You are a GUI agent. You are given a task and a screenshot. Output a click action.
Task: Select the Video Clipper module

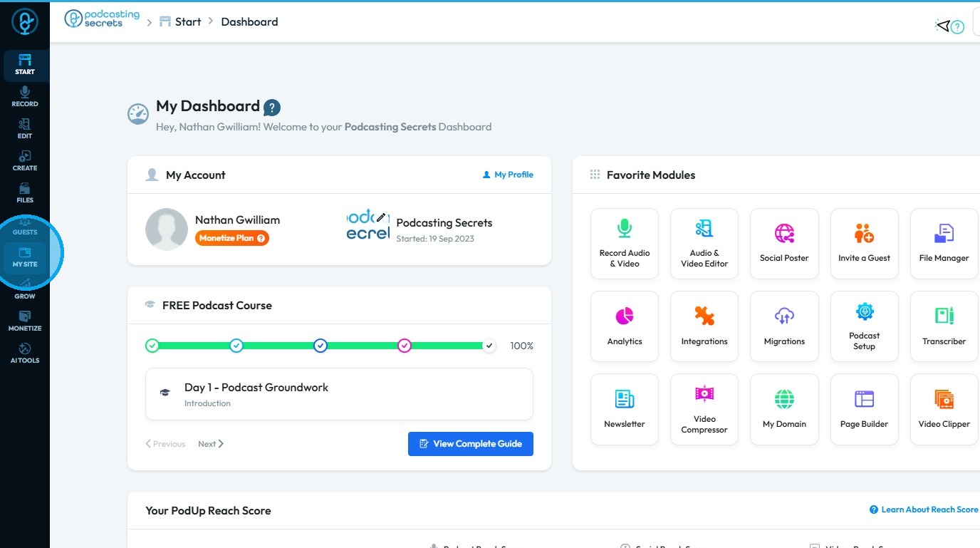pyautogui.click(x=944, y=409)
